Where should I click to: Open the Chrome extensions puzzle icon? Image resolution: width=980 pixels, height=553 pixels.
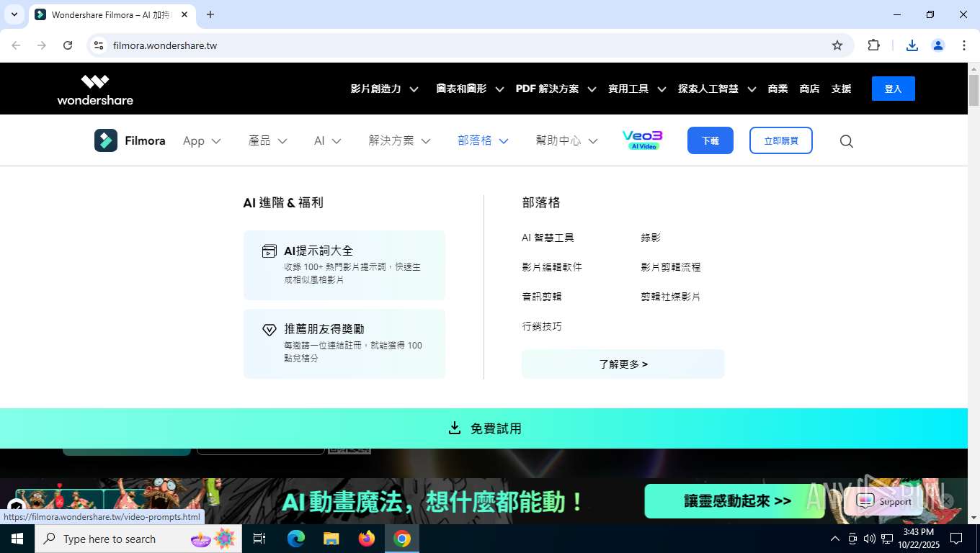873,45
